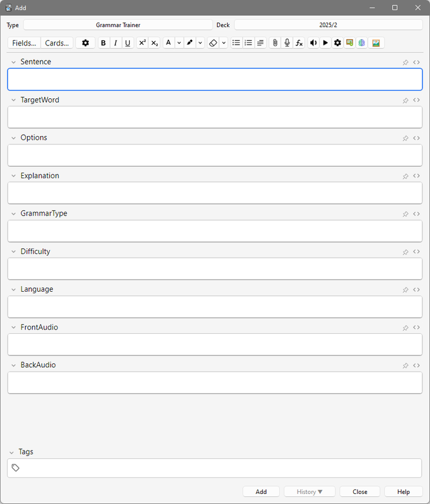The width and height of the screenshot is (430, 504).
Task: Collapse the Explanation field
Action: 13,176
